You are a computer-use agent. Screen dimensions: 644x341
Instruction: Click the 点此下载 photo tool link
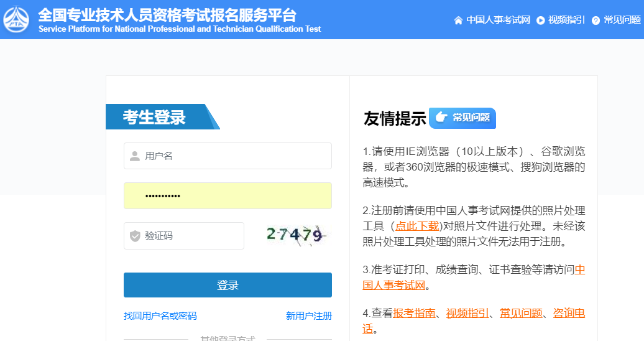click(x=417, y=226)
